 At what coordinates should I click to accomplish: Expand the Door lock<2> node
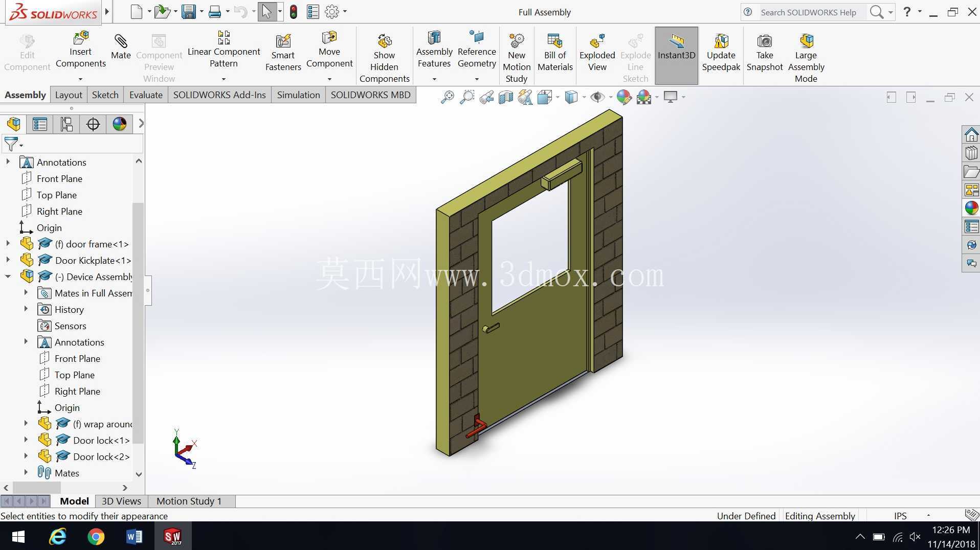pyautogui.click(x=26, y=456)
